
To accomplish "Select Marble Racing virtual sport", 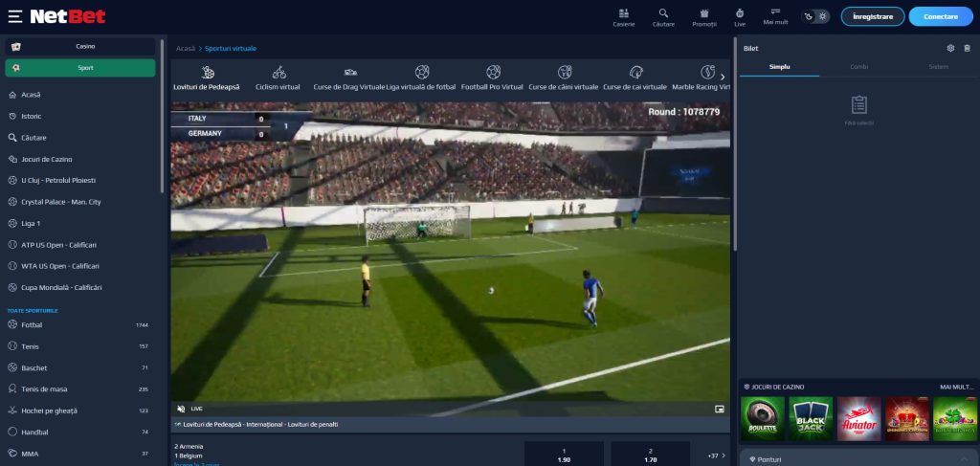I will pyautogui.click(x=701, y=78).
